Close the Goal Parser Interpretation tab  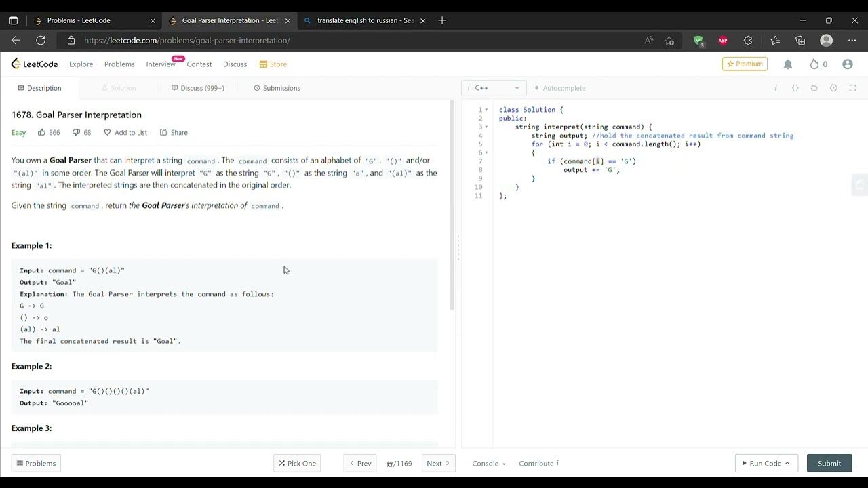pos(286,20)
